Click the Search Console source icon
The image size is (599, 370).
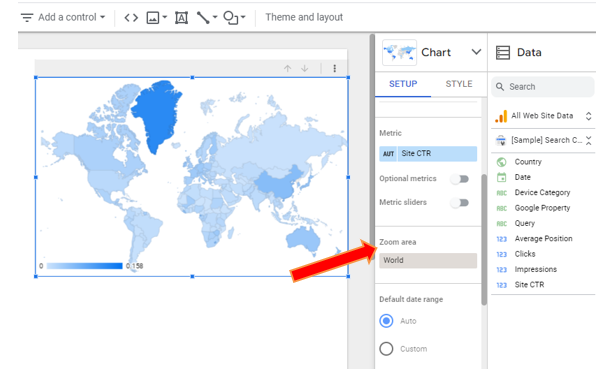click(x=501, y=141)
